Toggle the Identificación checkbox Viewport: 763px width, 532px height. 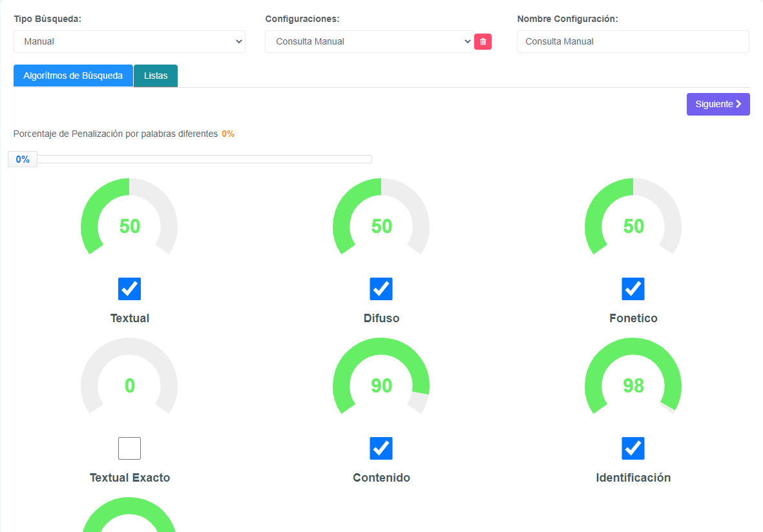633,448
